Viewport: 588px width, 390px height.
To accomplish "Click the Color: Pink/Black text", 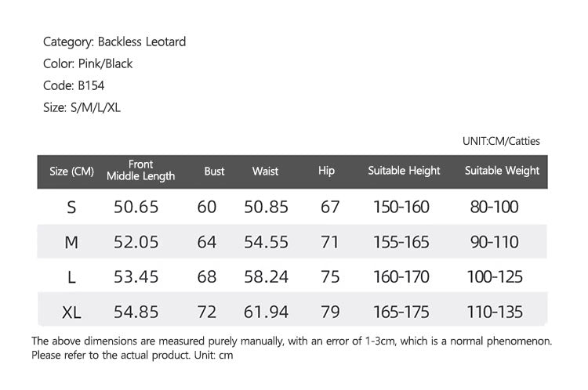I will (88, 63).
